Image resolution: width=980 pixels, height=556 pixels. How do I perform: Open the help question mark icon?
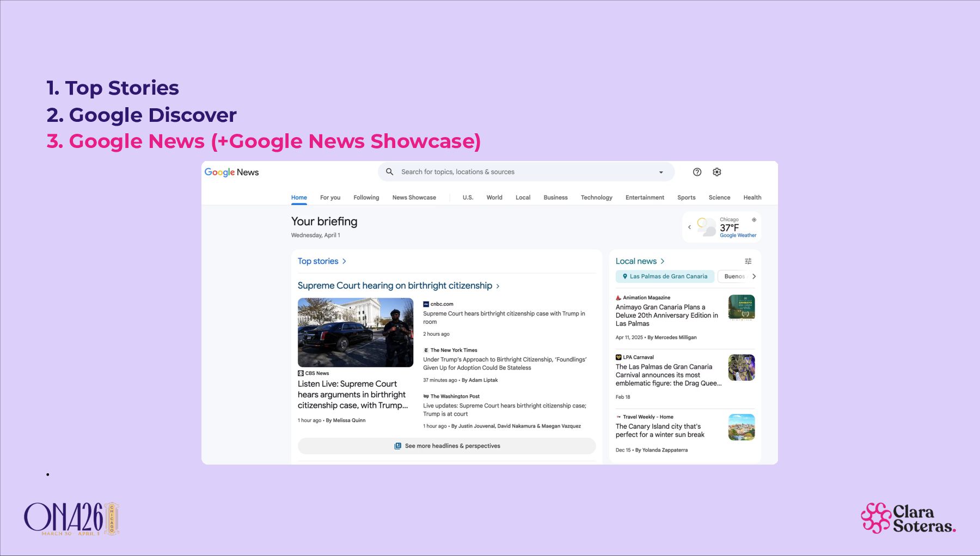tap(697, 172)
